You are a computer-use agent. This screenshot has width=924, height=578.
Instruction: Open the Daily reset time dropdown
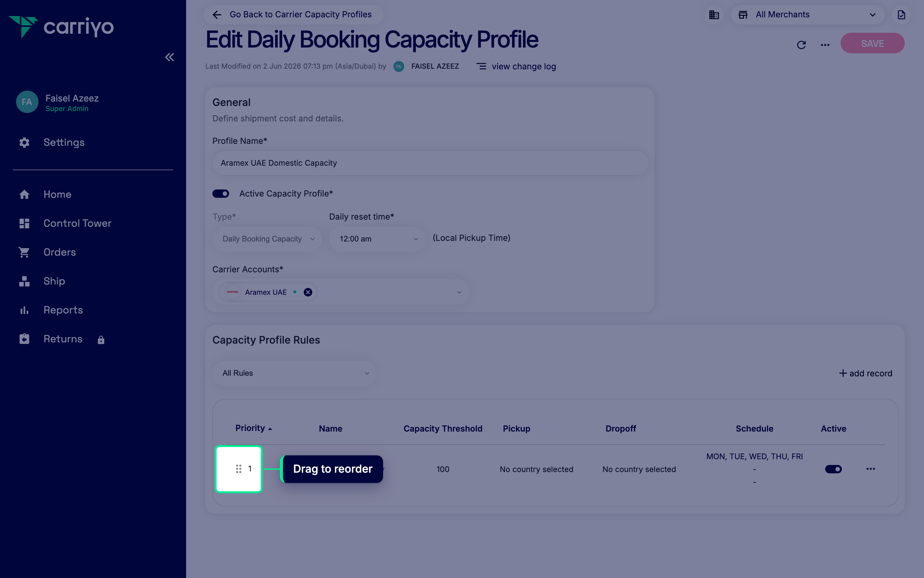pyautogui.click(x=377, y=239)
